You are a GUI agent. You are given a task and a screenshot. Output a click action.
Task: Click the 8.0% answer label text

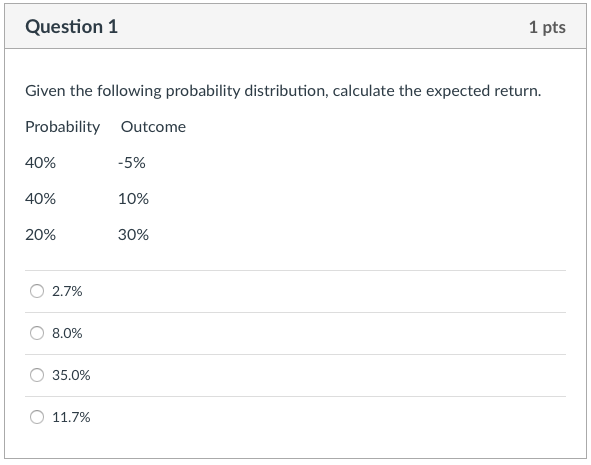[67, 333]
